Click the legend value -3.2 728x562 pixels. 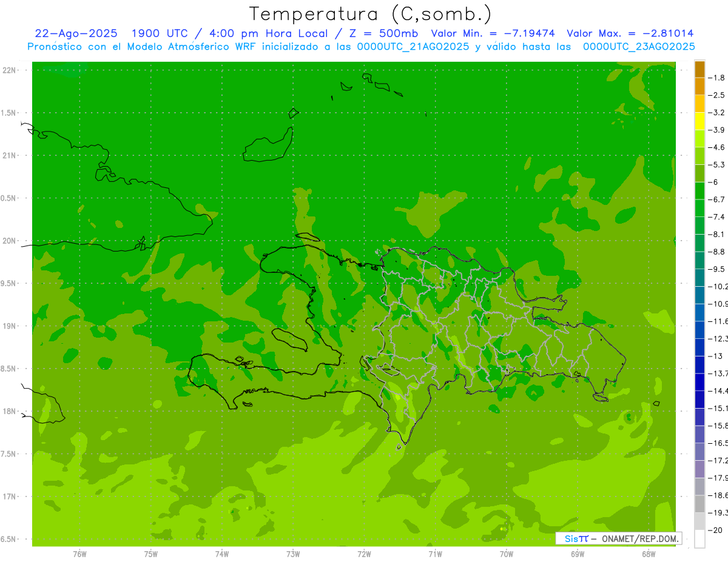(x=718, y=113)
